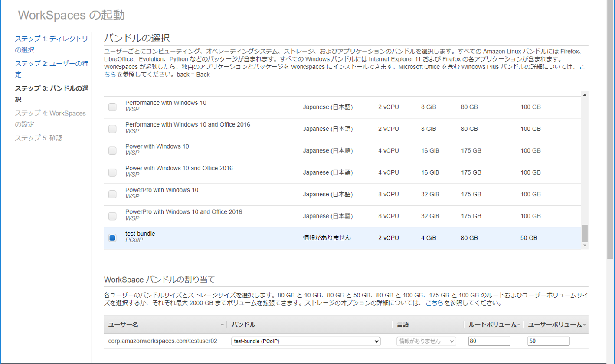
Task: Click 50 GB value in test-bundle row
Action: tap(529, 238)
